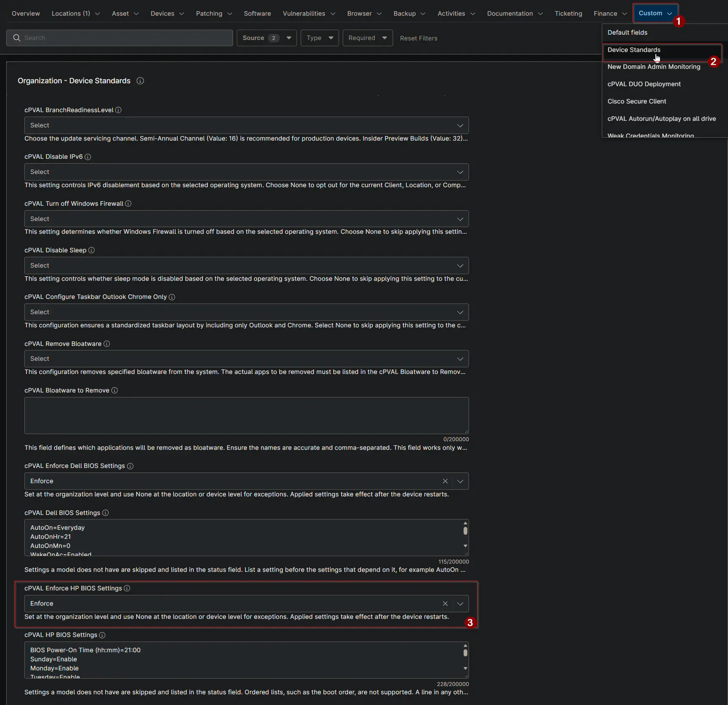The height and width of the screenshot is (705, 728).
Task: Open the Enforce HP BIOS Settings dropdown arrow
Action: click(x=460, y=604)
